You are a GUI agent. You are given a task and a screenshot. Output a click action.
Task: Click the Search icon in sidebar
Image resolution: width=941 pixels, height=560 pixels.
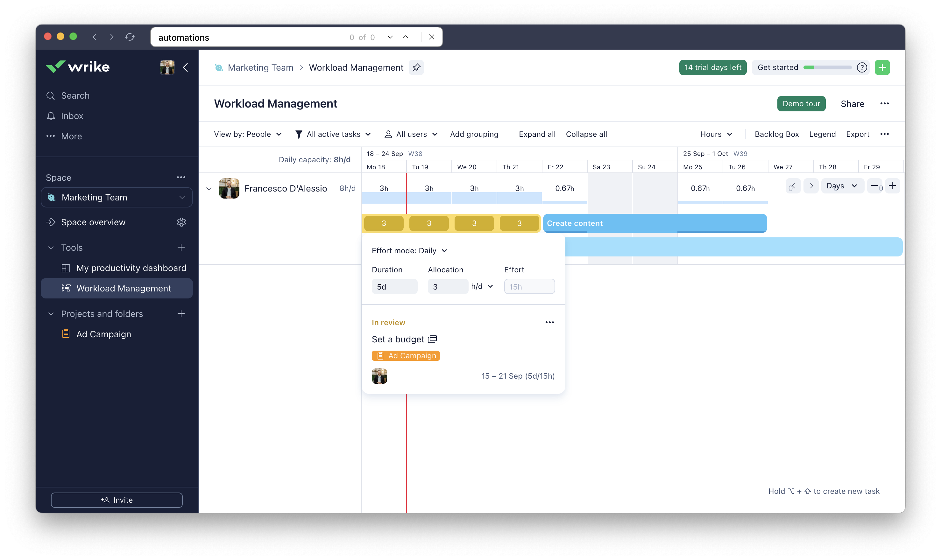51,95
